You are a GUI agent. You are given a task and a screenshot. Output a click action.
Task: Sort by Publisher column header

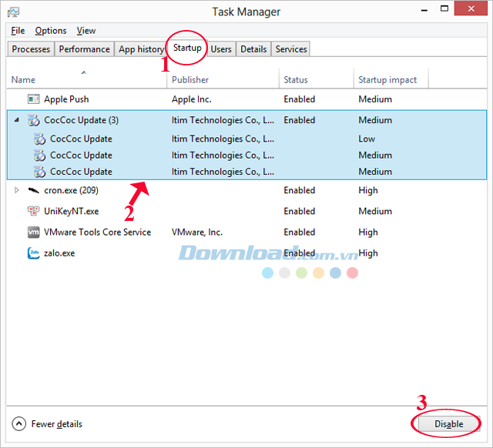pyautogui.click(x=190, y=79)
